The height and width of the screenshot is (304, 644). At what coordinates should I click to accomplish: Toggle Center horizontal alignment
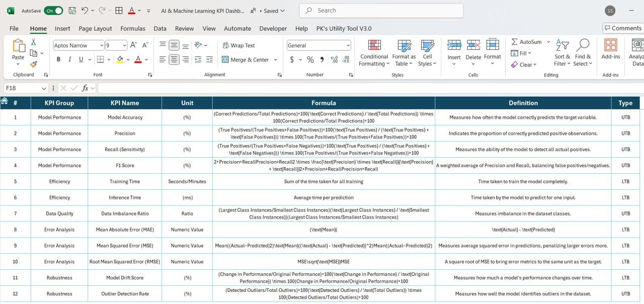pyautogui.click(x=174, y=59)
